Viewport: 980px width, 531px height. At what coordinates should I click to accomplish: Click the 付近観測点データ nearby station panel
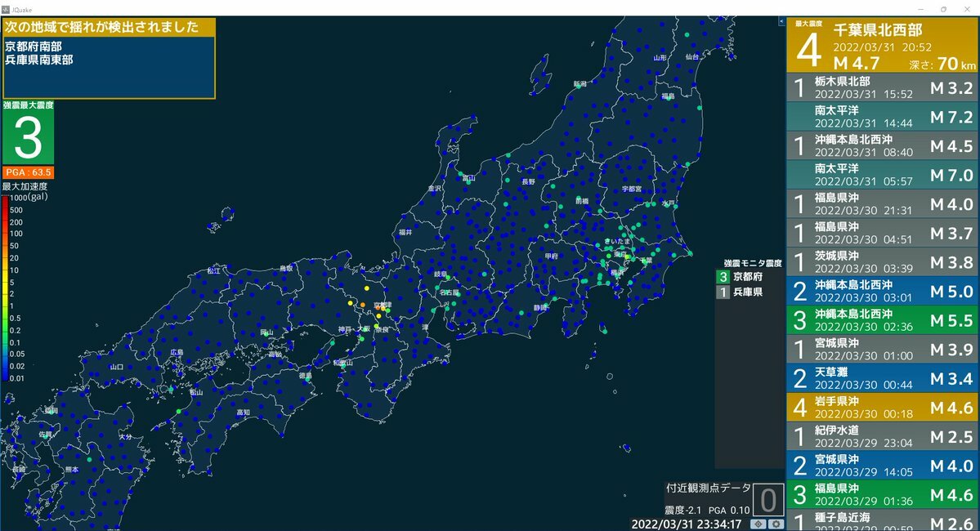pyautogui.click(x=707, y=499)
